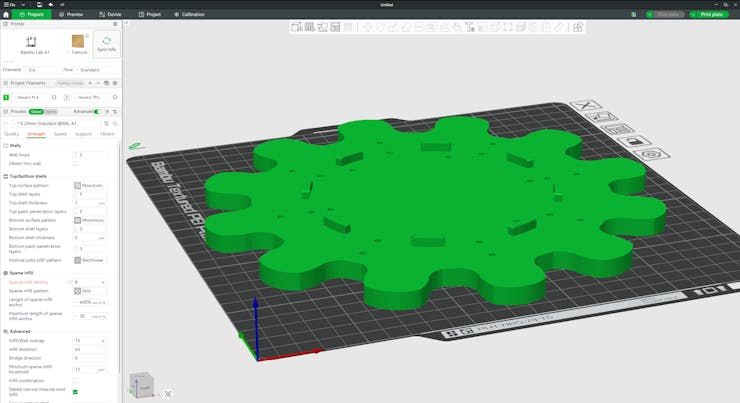
Task: Open the Sparse infill pattern dropdown
Action: pyautogui.click(x=90, y=291)
